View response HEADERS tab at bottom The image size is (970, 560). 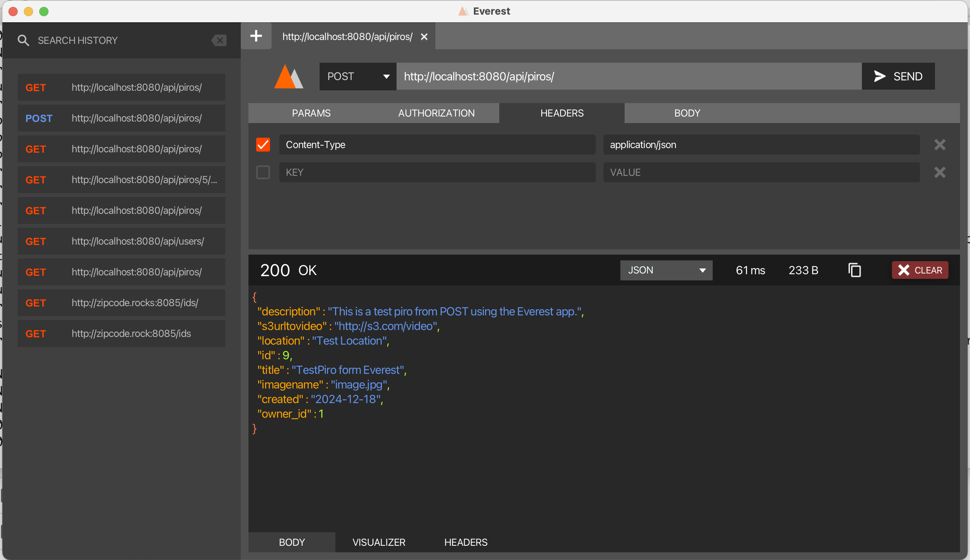(466, 542)
